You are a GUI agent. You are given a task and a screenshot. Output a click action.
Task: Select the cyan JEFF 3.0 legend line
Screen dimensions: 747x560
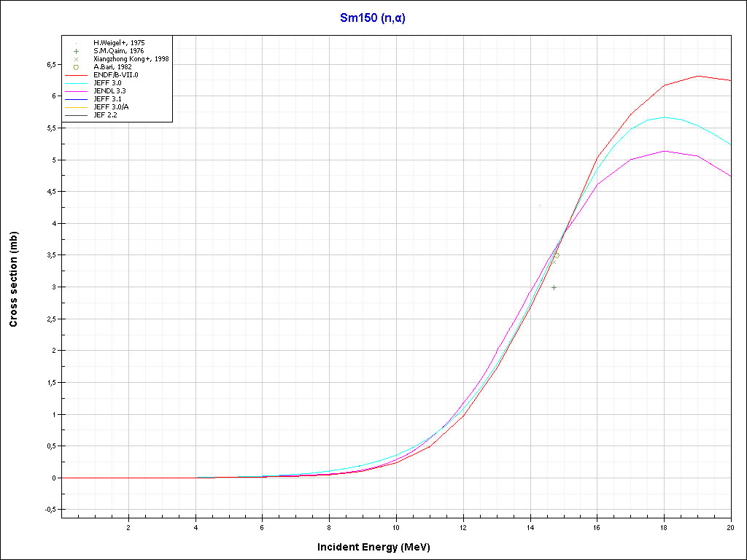point(76,83)
